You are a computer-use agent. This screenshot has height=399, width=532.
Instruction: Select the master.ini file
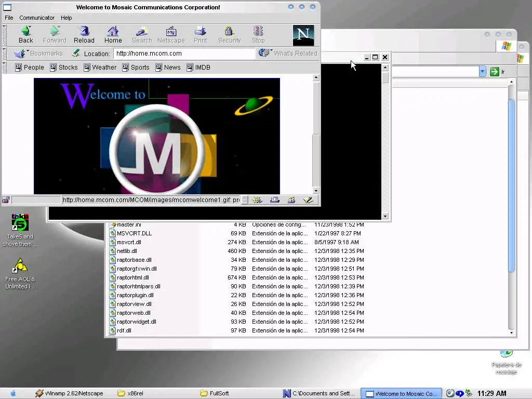(x=129, y=224)
